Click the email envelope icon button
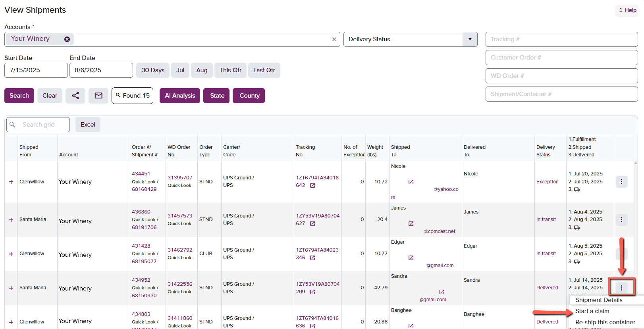This screenshot has height=329, width=644. tap(98, 96)
